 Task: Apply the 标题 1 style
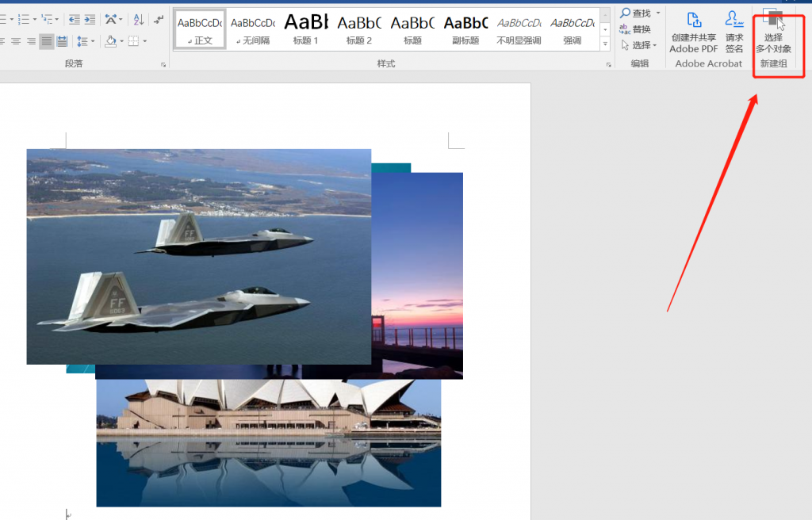pos(306,29)
